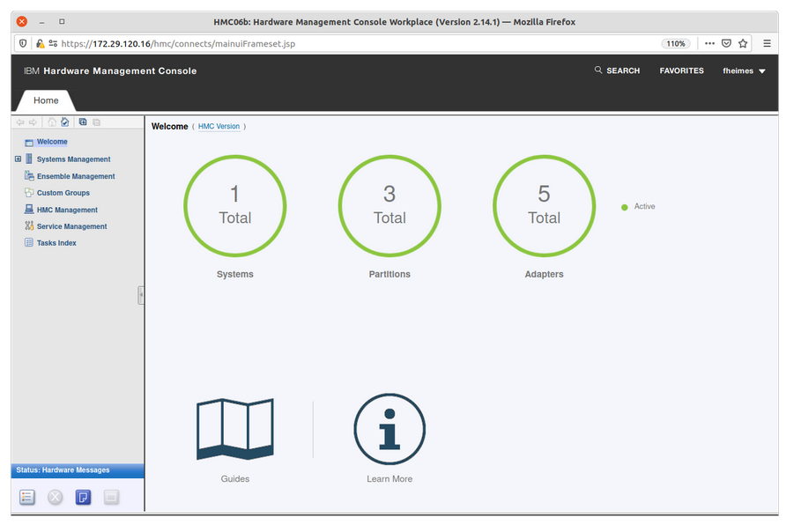801x532 pixels.
Task: Collapse the navigation pane using divider handle
Action: (141, 295)
